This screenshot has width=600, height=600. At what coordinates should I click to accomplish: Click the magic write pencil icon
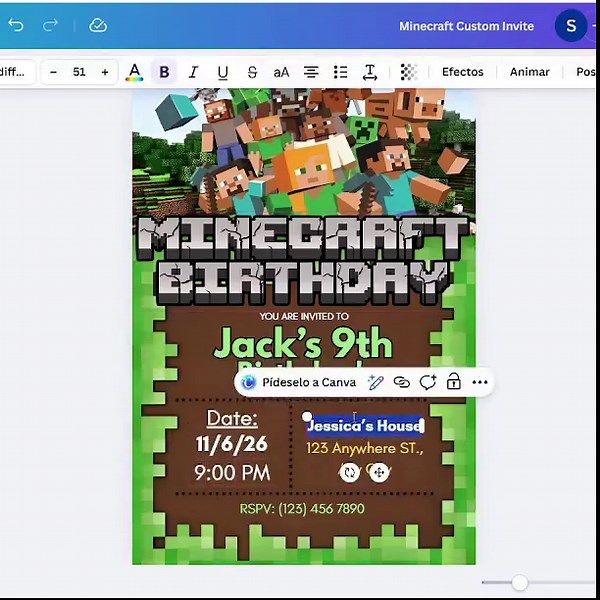point(375,382)
